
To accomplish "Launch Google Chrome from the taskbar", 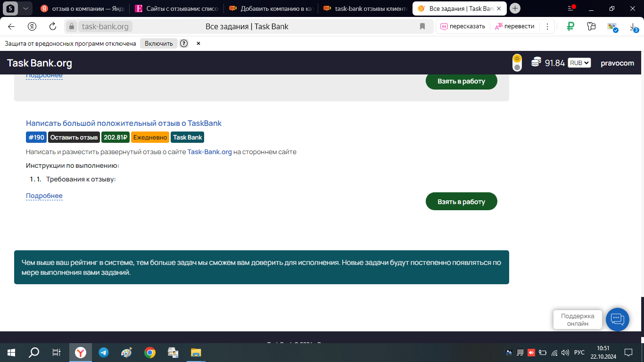I will 149,352.
